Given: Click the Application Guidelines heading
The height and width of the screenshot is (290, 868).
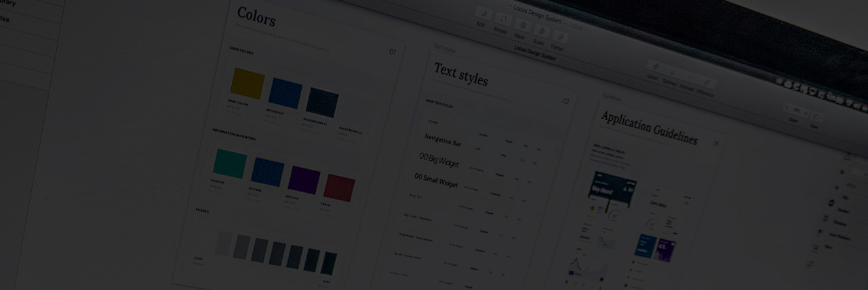Looking at the screenshot, I should point(649,127).
